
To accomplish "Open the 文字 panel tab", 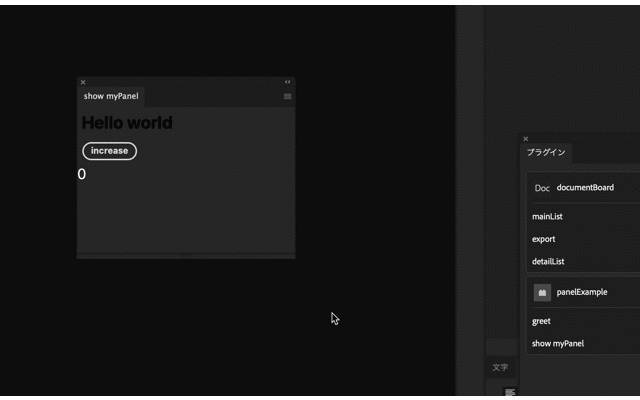I will [x=500, y=367].
